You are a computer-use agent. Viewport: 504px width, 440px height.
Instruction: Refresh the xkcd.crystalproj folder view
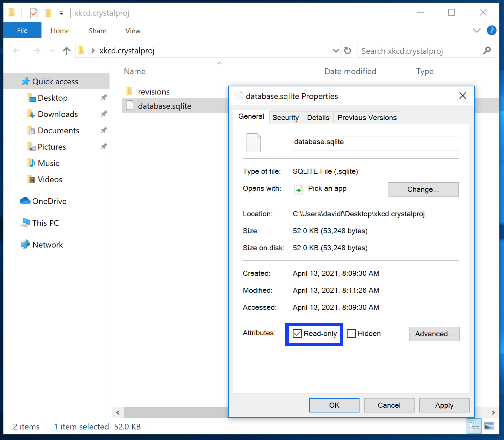point(347,51)
